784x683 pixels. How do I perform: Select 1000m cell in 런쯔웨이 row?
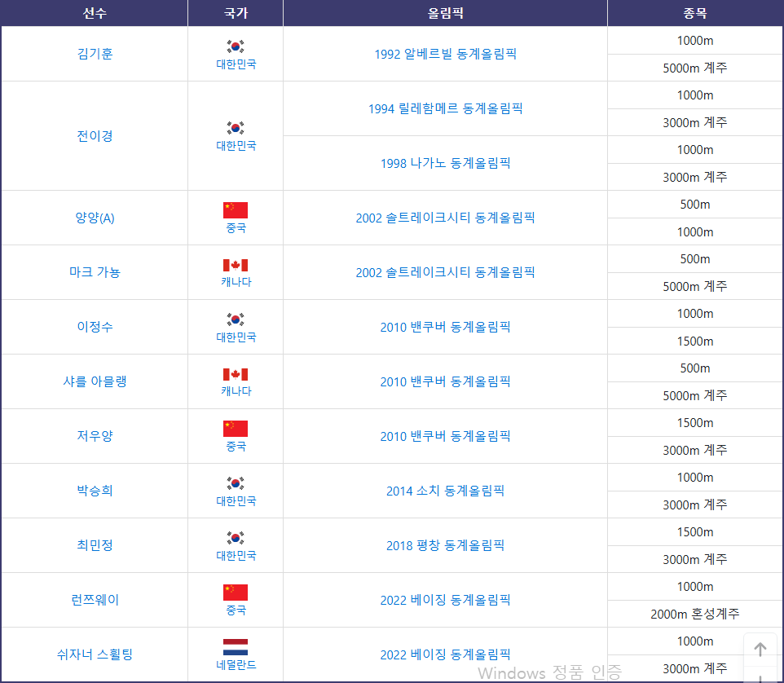pos(695,587)
